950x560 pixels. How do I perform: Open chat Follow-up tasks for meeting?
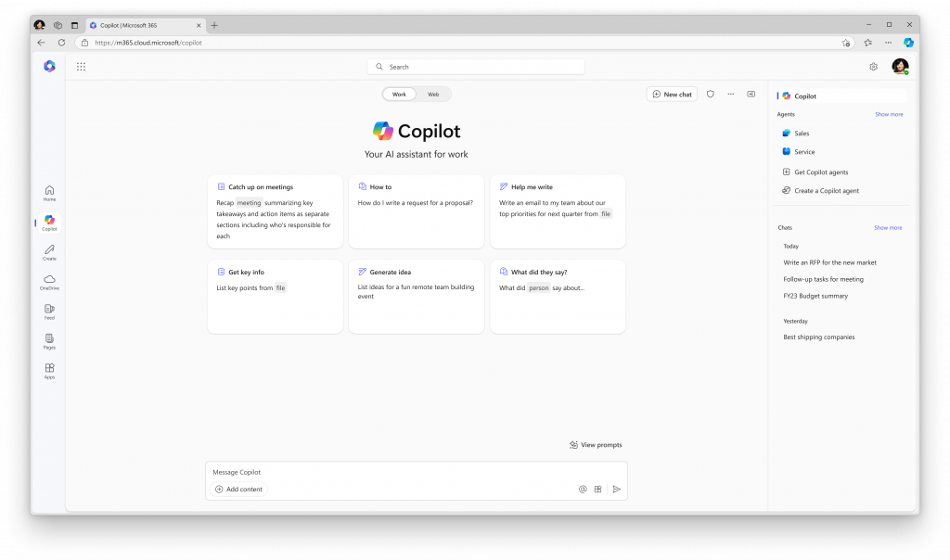coord(823,279)
